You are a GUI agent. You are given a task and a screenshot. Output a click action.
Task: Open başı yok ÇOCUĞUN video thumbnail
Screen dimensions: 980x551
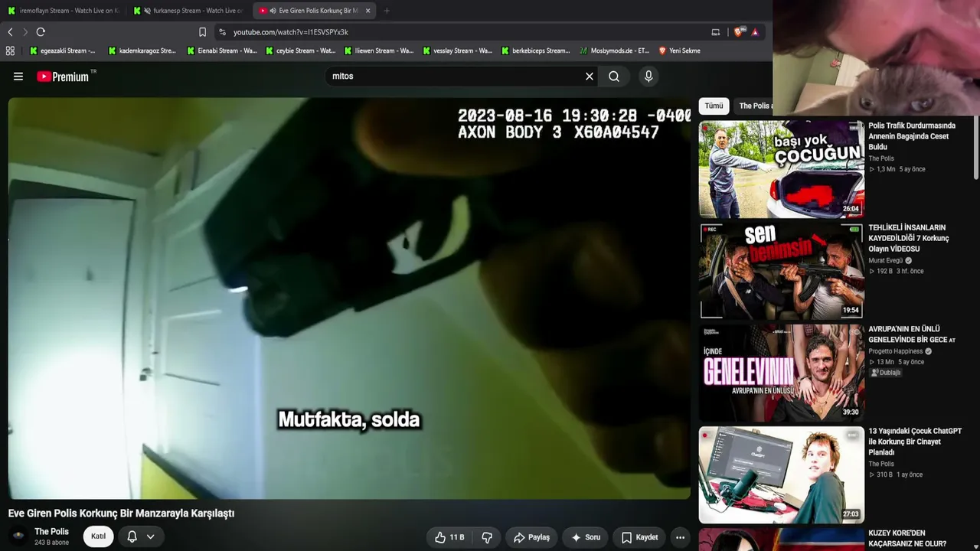coord(781,169)
